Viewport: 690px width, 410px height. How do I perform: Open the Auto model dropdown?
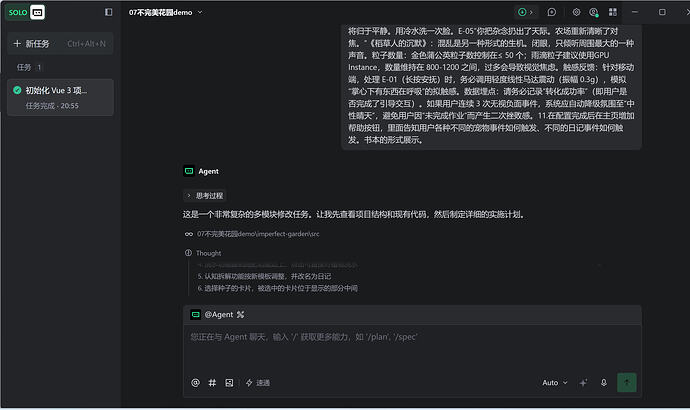click(555, 383)
